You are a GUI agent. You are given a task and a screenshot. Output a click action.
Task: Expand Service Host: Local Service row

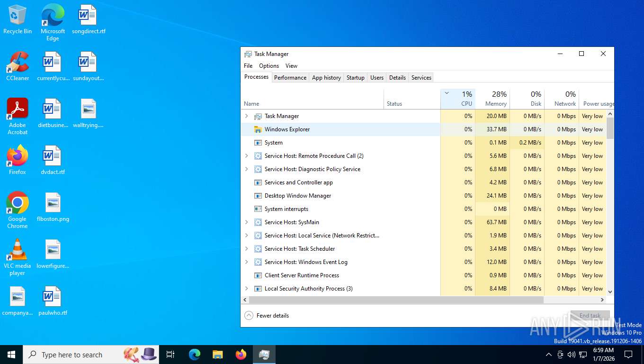246,236
